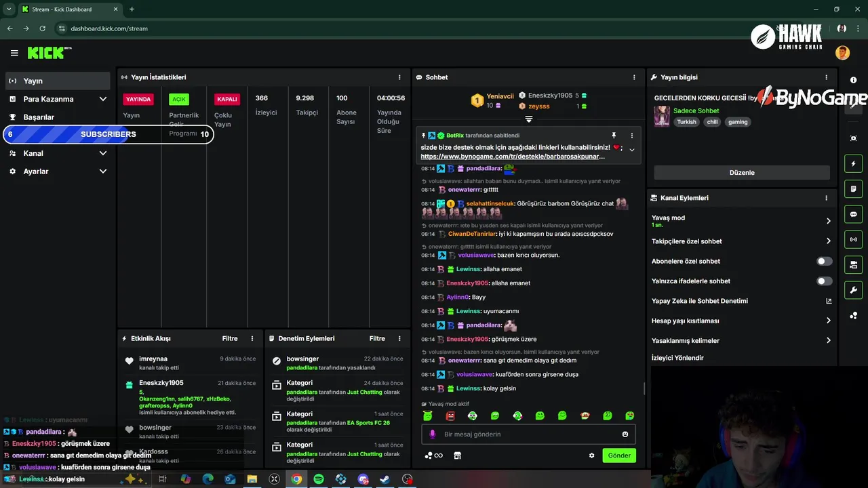The image size is (868, 488).
Task: Open the emoji picker in message box
Action: [x=625, y=434]
